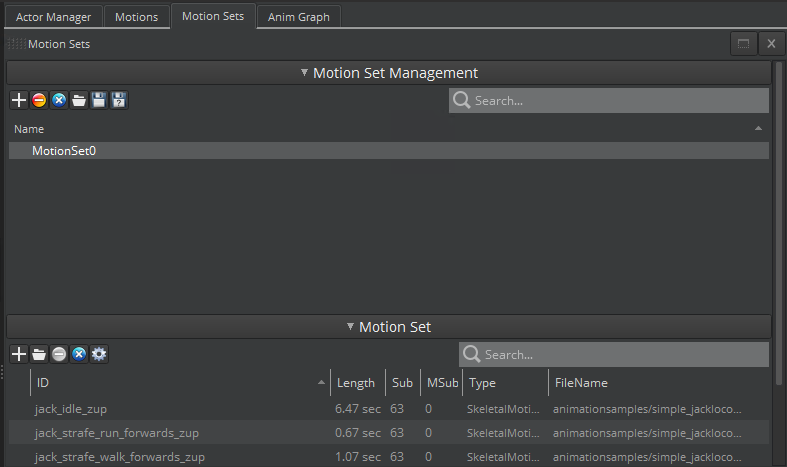Collapse the Motion Set Management section
The height and width of the screenshot is (467, 787).
point(304,73)
